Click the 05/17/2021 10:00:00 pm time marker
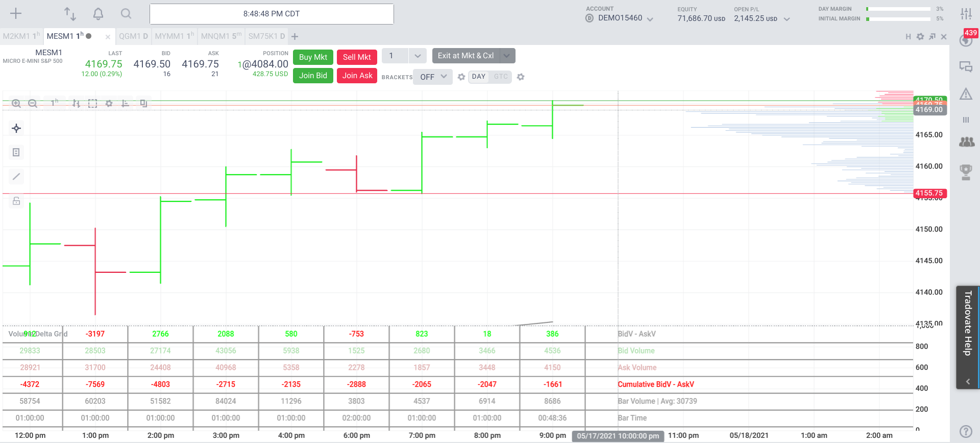Screen dimensions: 980x443 618,436
